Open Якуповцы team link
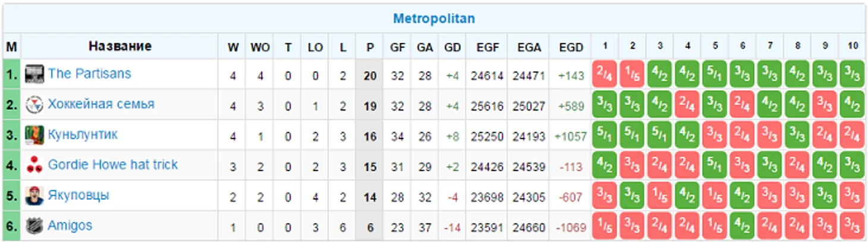This screenshot has height=242, width=868. click(x=78, y=196)
